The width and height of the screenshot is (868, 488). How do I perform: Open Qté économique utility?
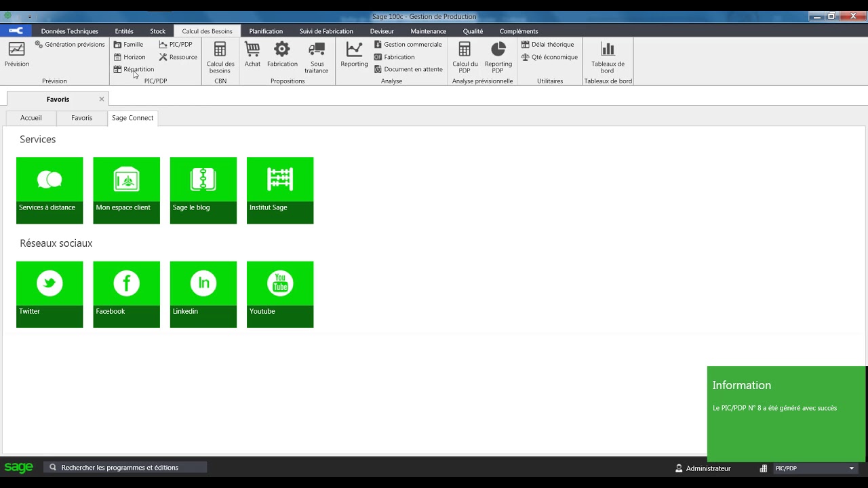(550, 57)
